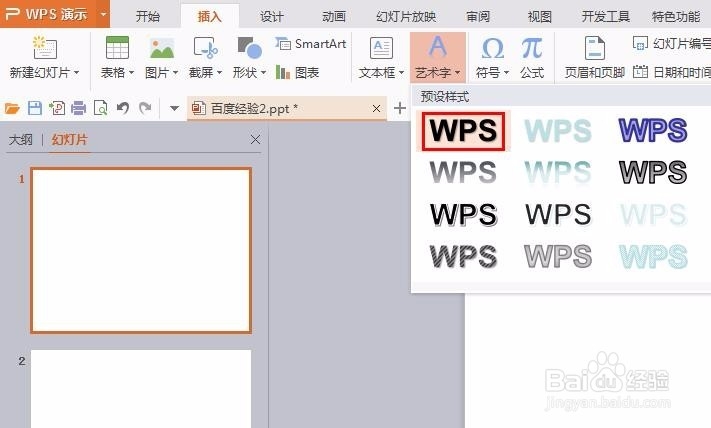This screenshot has height=428, width=711.
Task: Insert Slide Number (幻灯片编号)
Action: 672,44
